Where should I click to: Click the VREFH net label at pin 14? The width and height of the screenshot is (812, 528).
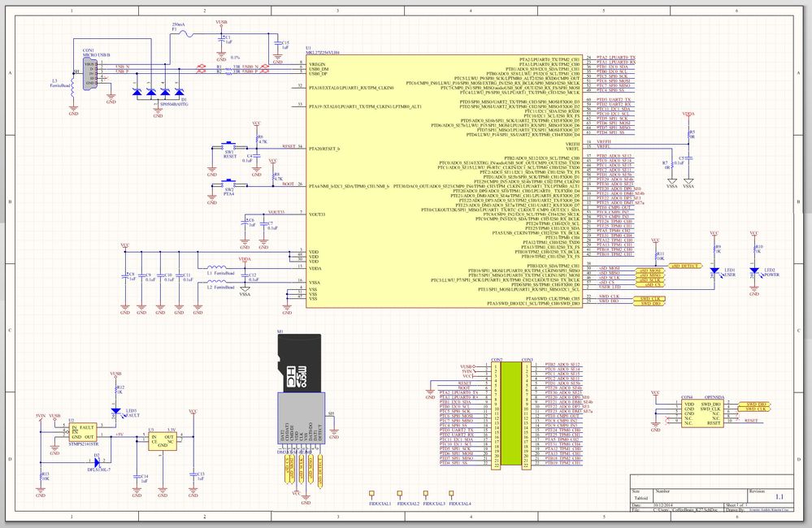click(x=605, y=142)
